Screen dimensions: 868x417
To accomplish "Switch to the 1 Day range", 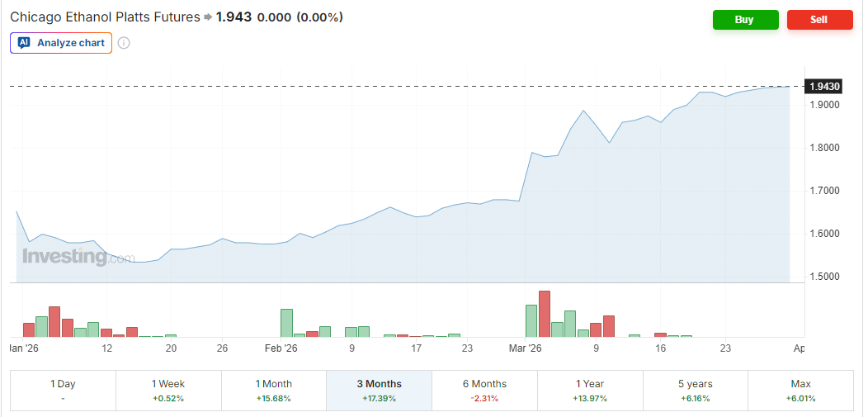I will [63, 391].
